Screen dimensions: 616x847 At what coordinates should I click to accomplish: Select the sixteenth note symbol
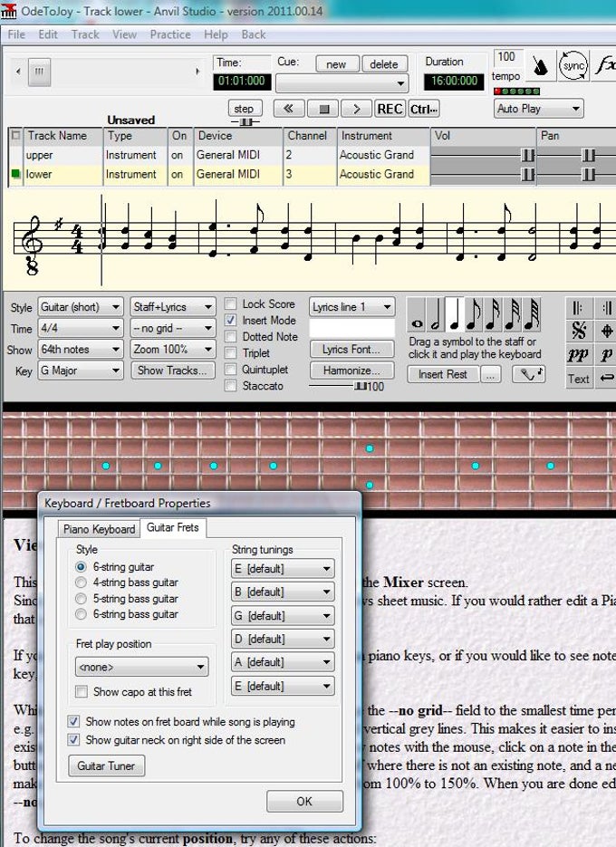point(492,314)
